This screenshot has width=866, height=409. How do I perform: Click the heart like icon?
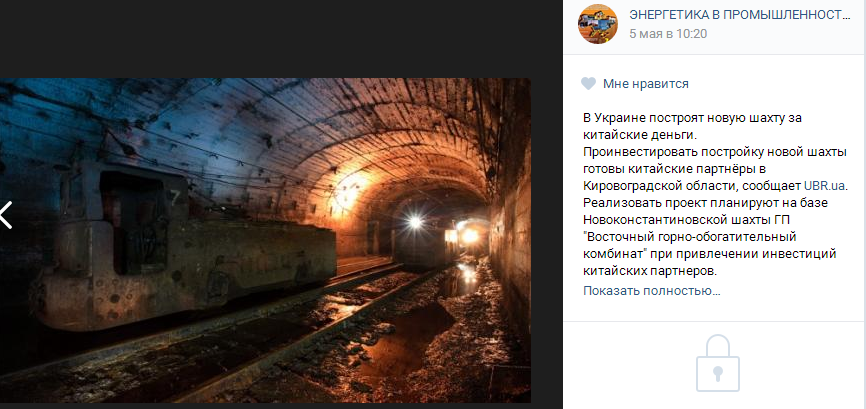pyautogui.click(x=589, y=84)
